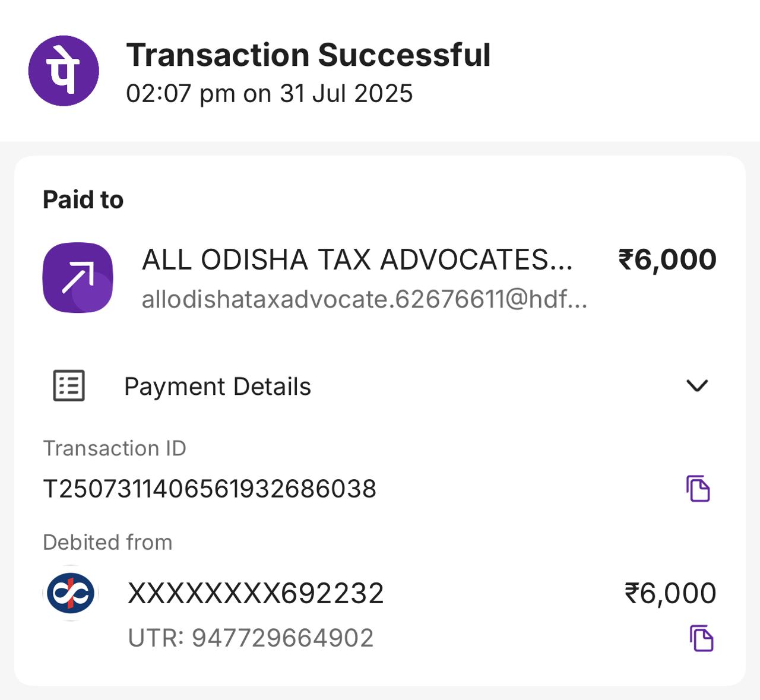Click the Payment Details list icon
The width and height of the screenshot is (760, 700).
tap(69, 386)
